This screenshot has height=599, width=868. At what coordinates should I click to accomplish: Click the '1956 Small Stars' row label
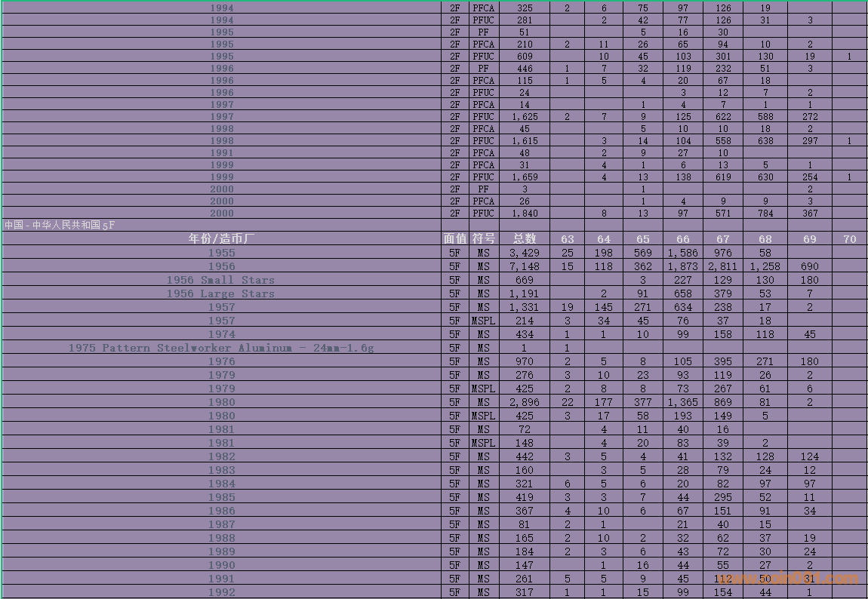pyautogui.click(x=220, y=280)
